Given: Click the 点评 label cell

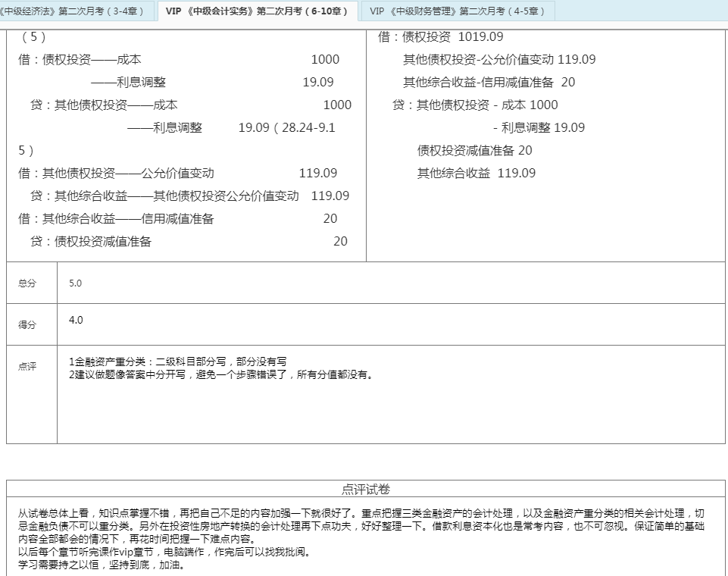Looking at the screenshot, I should [x=27, y=366].
